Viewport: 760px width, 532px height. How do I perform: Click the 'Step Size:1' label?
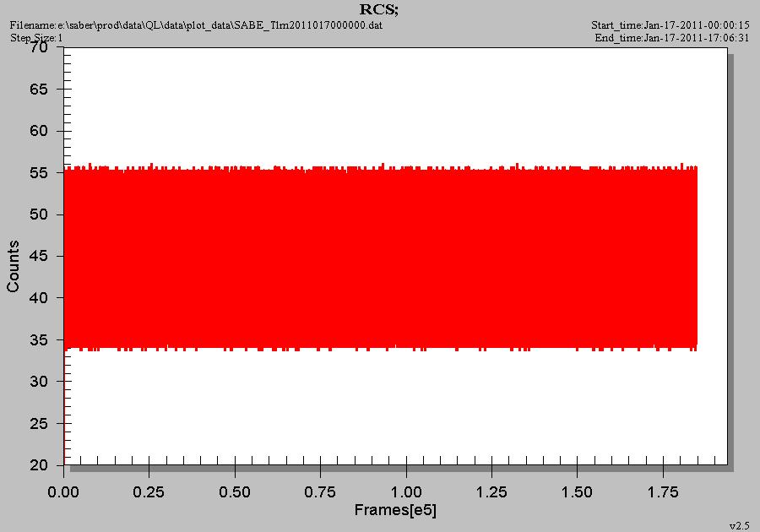[36, 38]
